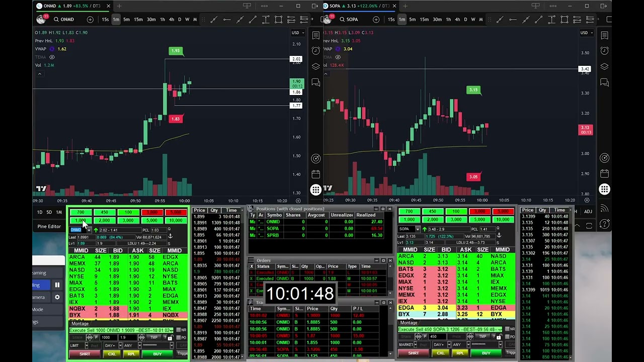Switch ONMD chart to 1h timeframe

point(162,20)
